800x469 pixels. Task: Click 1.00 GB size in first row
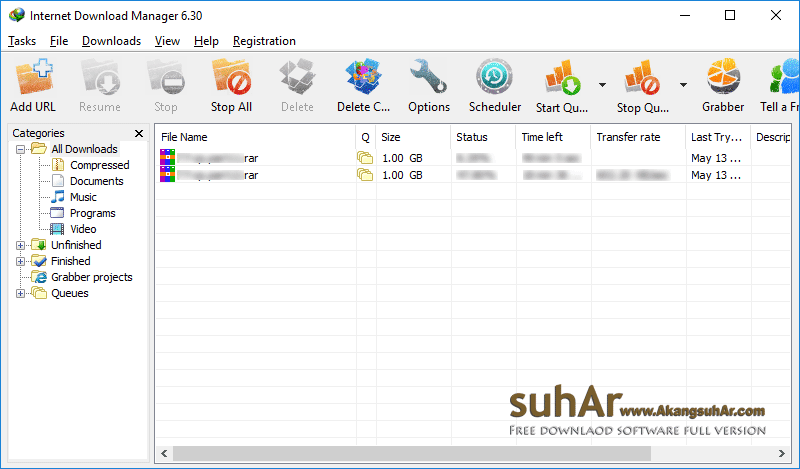point(402,158)
